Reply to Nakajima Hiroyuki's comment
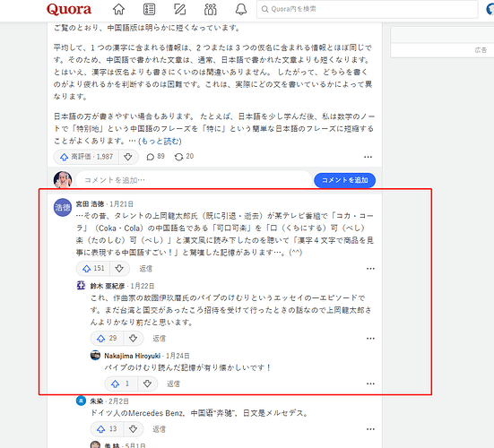The height and width of the screenshot is (448, 494). click(x=173, y=383)
